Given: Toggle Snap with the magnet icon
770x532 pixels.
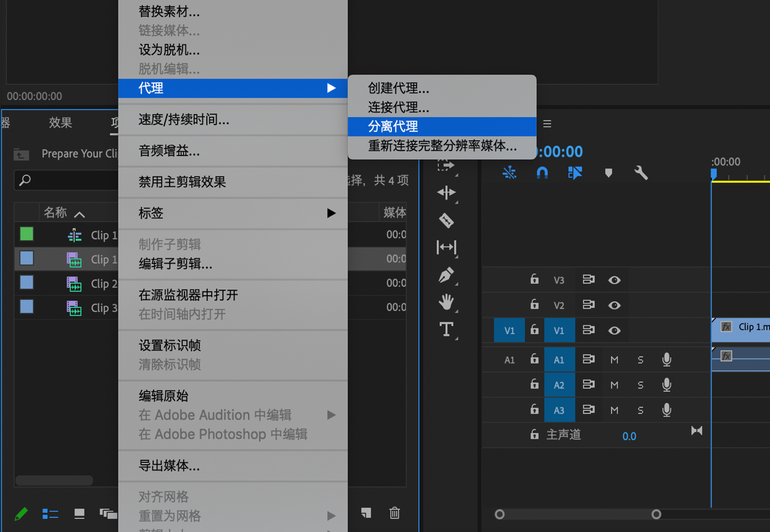Looking at the screenshot, I should point(542,173).
